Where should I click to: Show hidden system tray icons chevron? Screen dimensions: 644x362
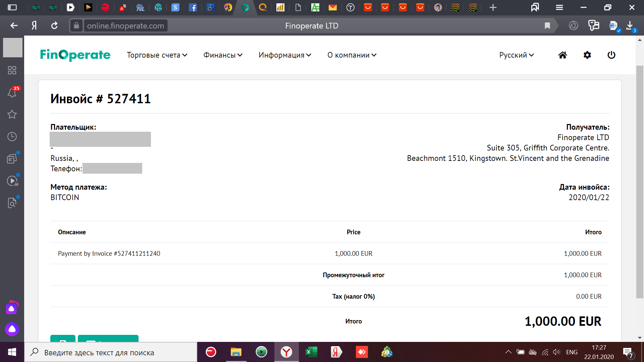pyautogui.click(x=508, y=352)
